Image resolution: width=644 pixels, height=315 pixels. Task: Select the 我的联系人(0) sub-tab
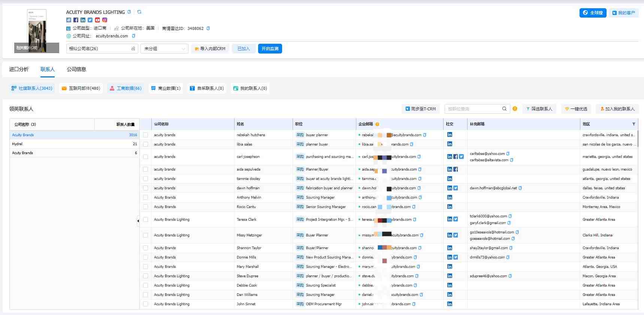coord(250,88)
